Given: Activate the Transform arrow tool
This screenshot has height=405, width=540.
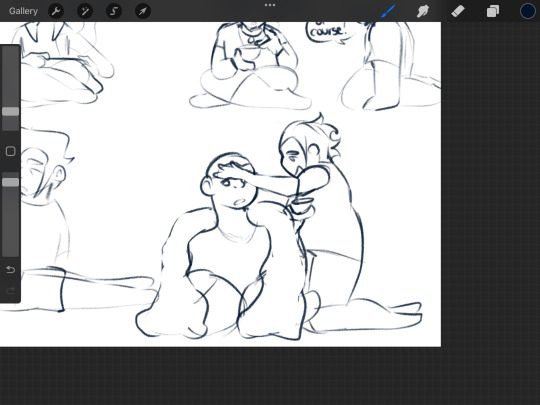Looking at the screenshot, I should coord(143,11).
